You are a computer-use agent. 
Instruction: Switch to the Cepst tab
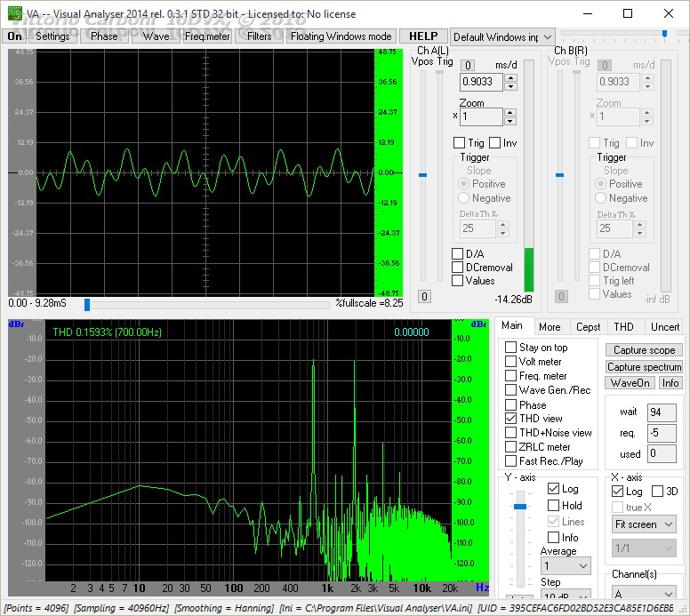point(588,327)
